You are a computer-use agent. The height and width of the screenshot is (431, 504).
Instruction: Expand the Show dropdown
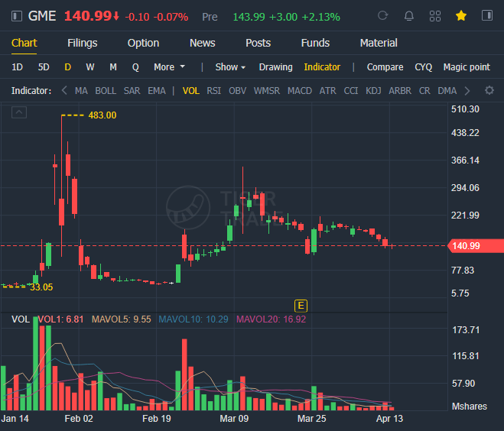coord(230,67)
